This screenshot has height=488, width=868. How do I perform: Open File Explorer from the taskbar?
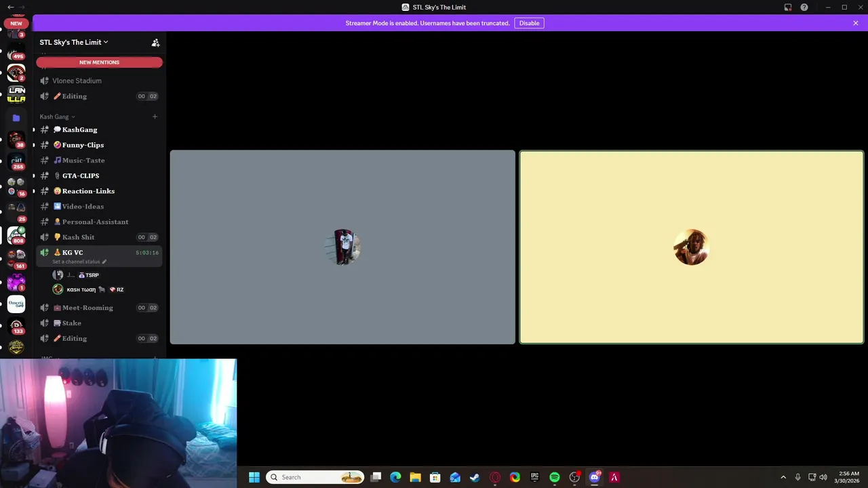point(415,477)
